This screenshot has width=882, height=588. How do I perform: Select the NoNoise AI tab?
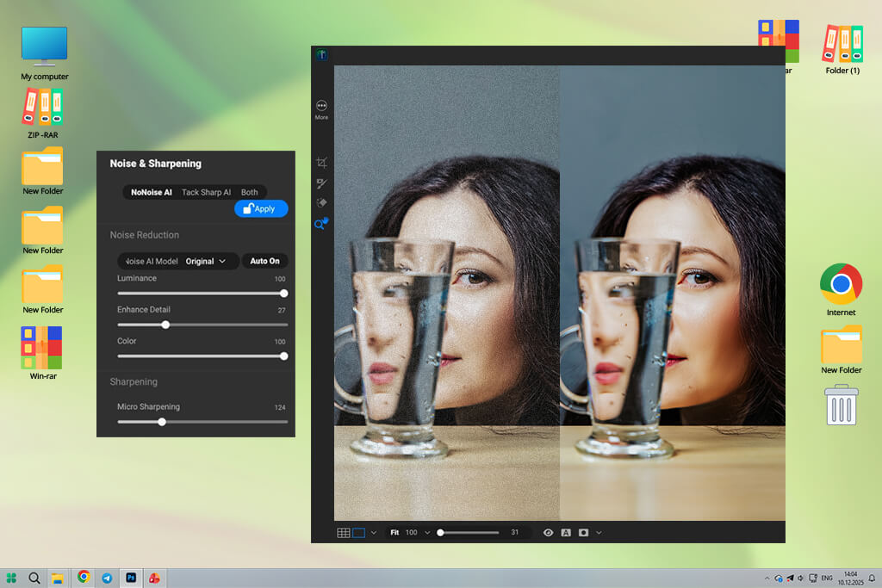[152, 192]
